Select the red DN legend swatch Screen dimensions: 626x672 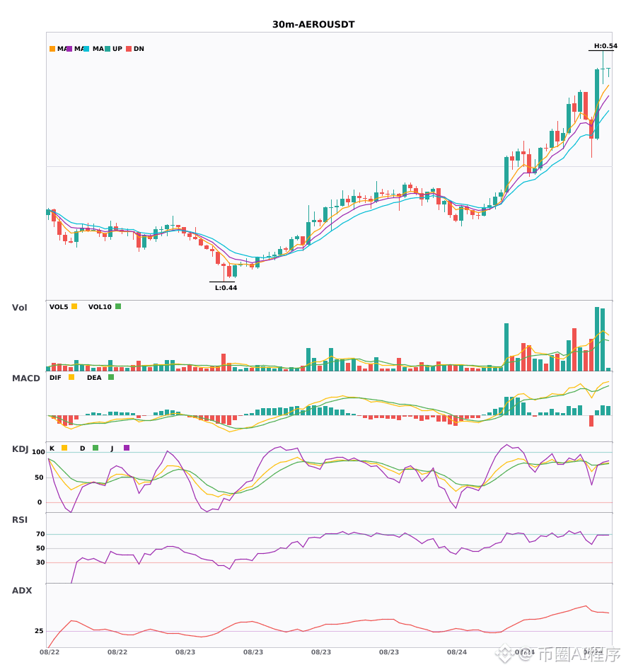(129, 49)
